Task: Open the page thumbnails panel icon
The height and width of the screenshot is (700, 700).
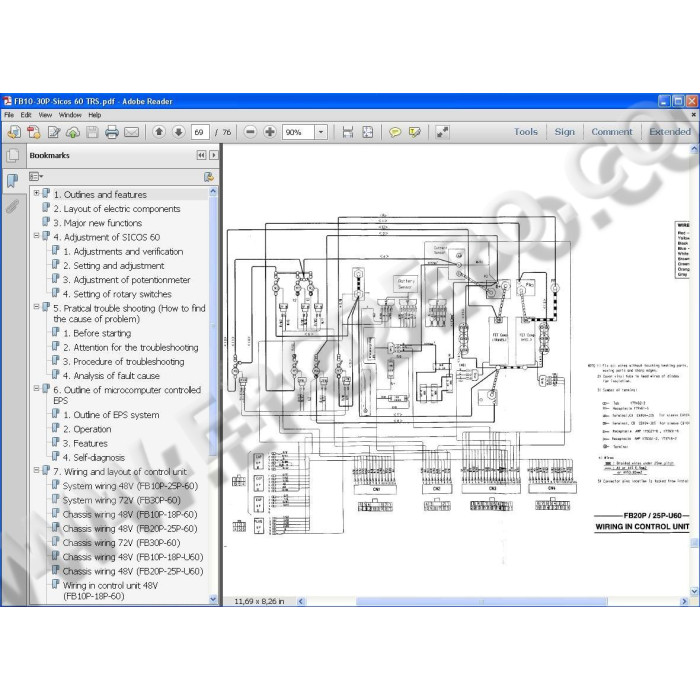Action: click(x=13, y=155)
